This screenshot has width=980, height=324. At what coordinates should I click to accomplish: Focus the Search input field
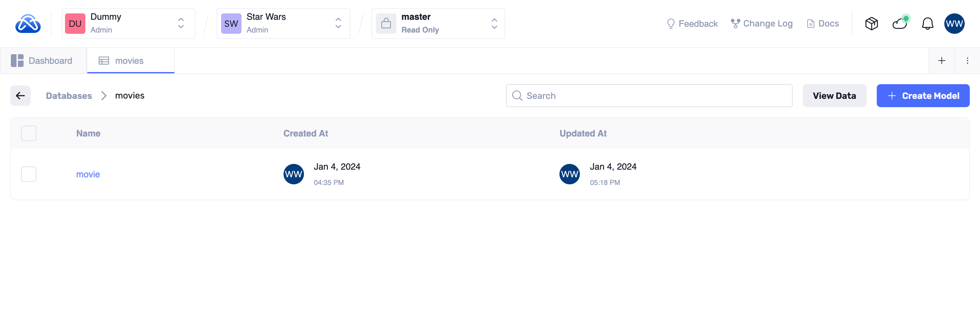point(654,96)
